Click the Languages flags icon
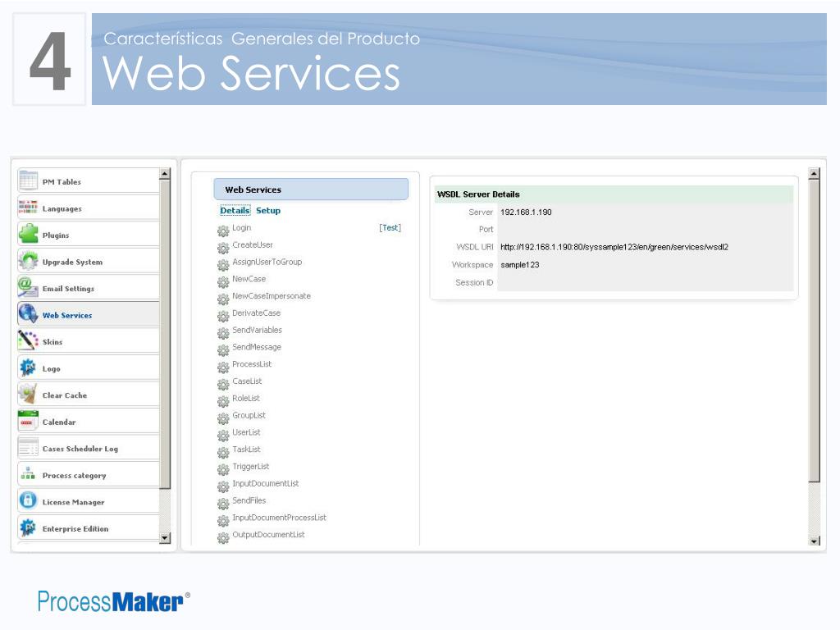 pyautogui.click(x=28, y=208)
